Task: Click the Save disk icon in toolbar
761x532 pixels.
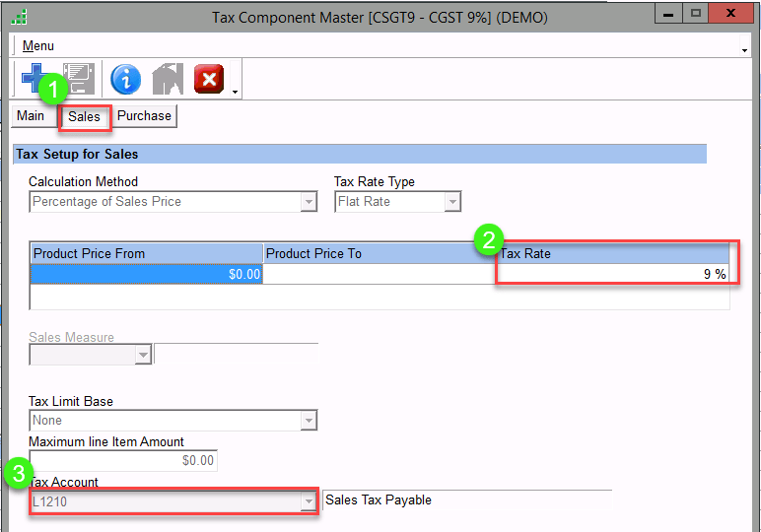Action: tap(79, 79)
